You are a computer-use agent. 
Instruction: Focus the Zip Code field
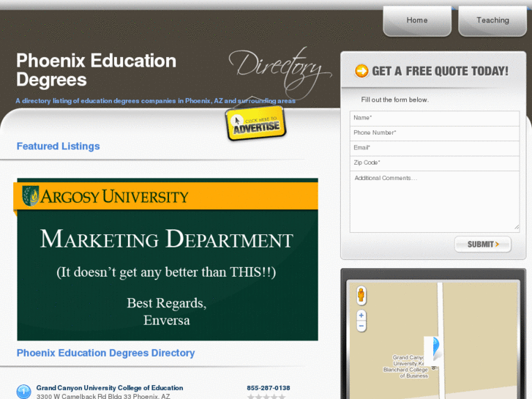pyautogui.click(x=435, y=163)
